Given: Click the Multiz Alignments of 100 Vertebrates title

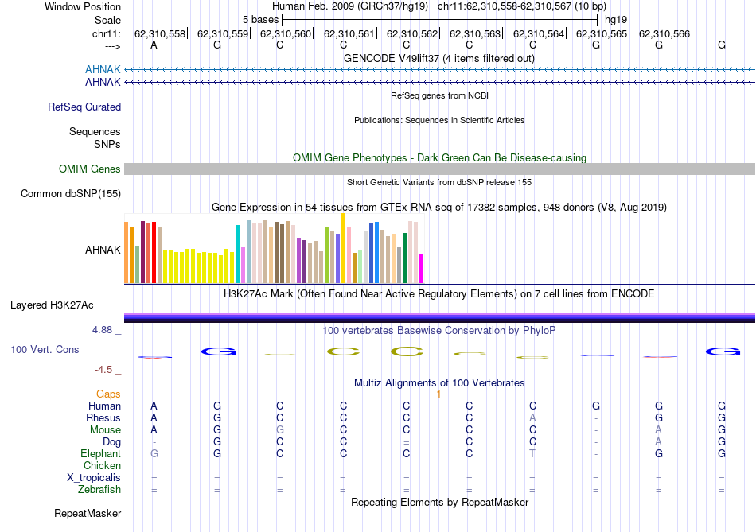Looking at the screenshot, I should 439,383.
